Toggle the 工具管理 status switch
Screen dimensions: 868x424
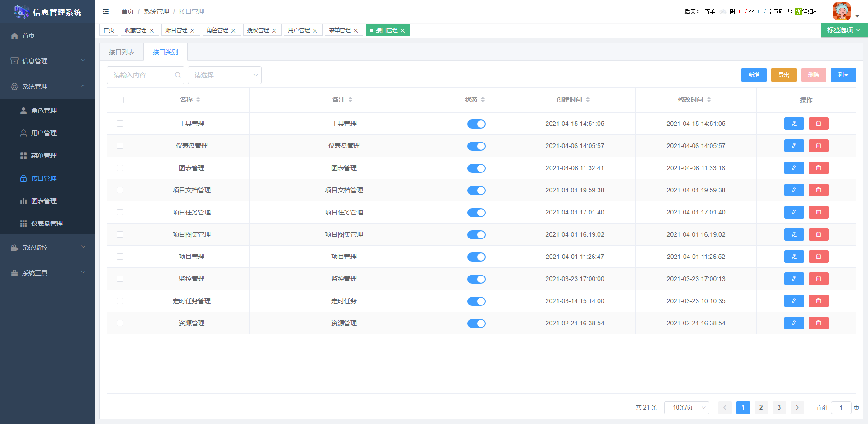click(476, 124)
